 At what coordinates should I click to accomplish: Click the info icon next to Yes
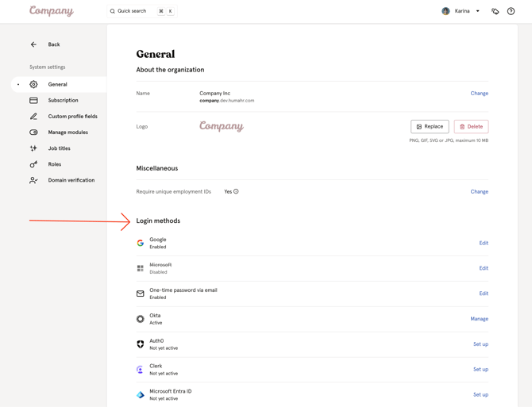(x=236, y=191)
